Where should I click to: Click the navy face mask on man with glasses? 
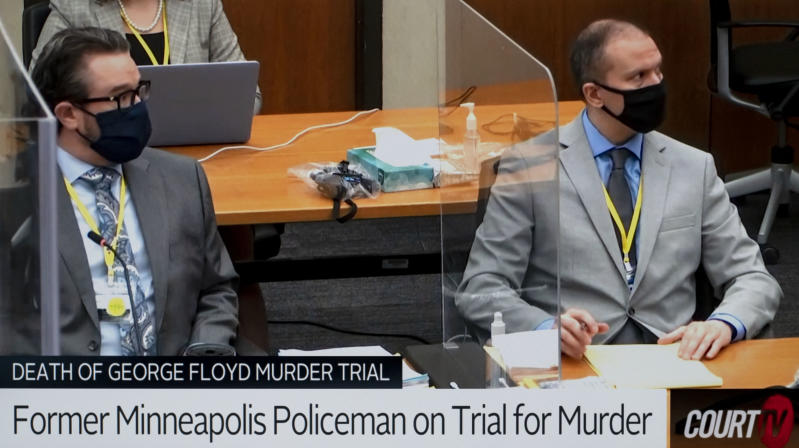[x=120, y=131]
